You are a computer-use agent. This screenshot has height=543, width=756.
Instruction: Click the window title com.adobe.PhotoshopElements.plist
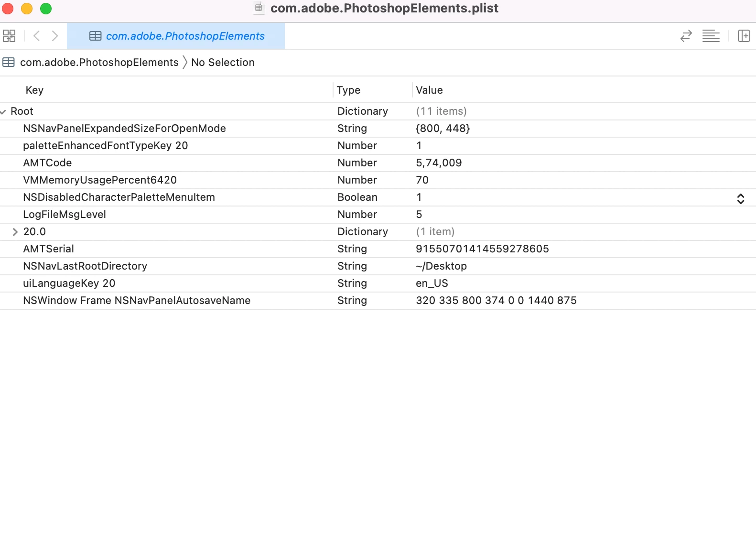[384, 8]
